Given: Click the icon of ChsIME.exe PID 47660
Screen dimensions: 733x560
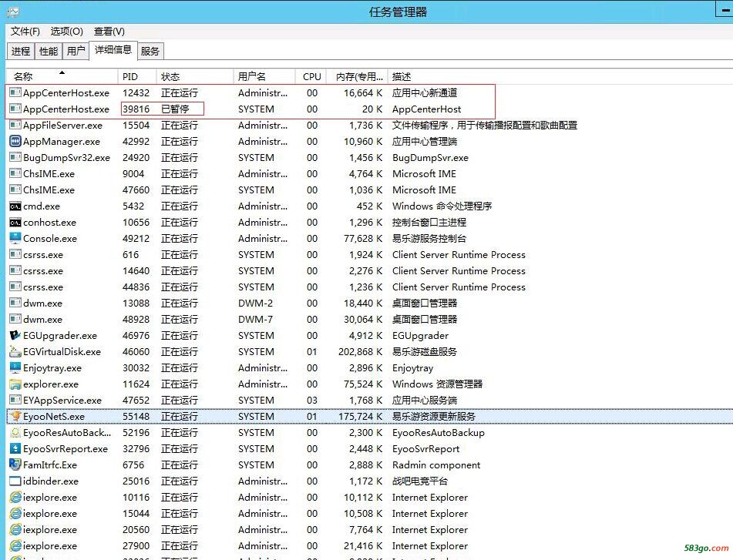Looking at the screenshot, I should point(15,189).
